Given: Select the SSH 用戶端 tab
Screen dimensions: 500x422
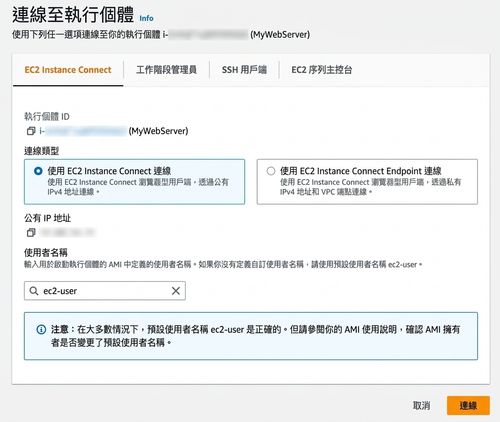Looking at the screenshot, I should (x=244, y=70).
